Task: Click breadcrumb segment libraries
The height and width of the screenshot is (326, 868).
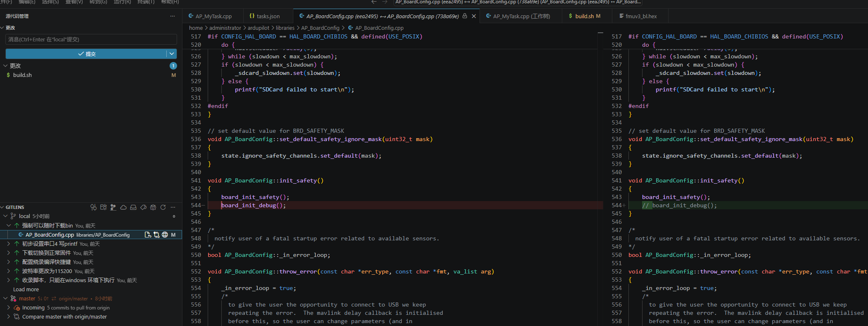Action: point(285,28)
